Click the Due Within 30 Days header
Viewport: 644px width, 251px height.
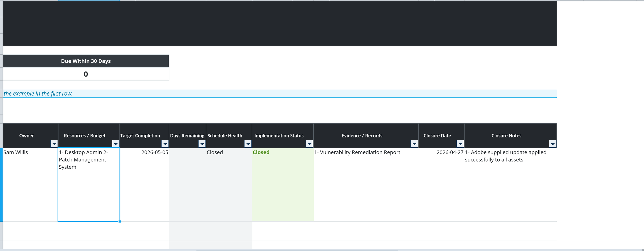click(86, 61)
